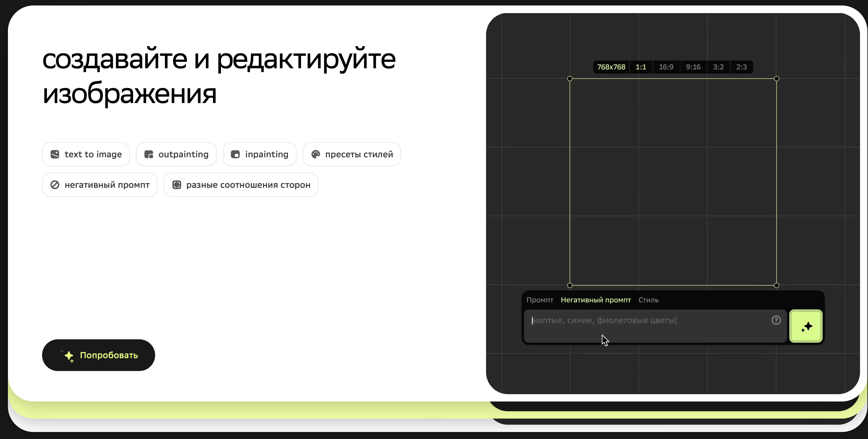Switch to the Негативный промпт tab
The width and height of the screenshot is (868, 439).
click(x=596, y=300)
